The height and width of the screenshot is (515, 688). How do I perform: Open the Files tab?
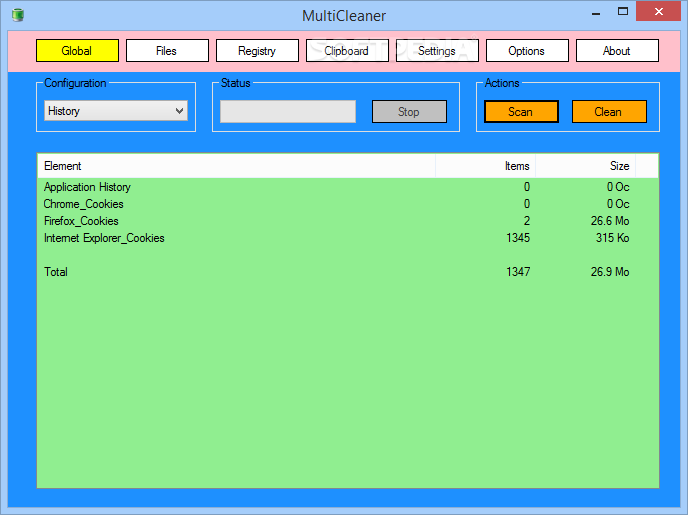167,50
